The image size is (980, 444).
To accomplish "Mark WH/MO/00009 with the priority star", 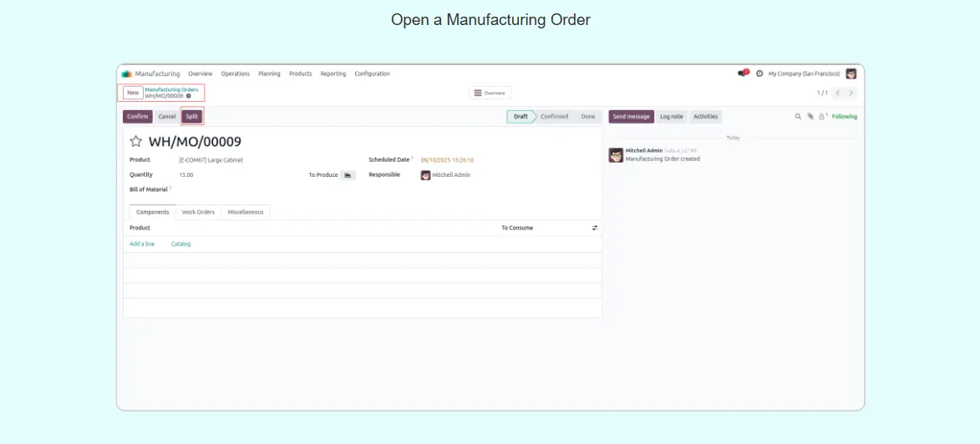I will point(136,142).
